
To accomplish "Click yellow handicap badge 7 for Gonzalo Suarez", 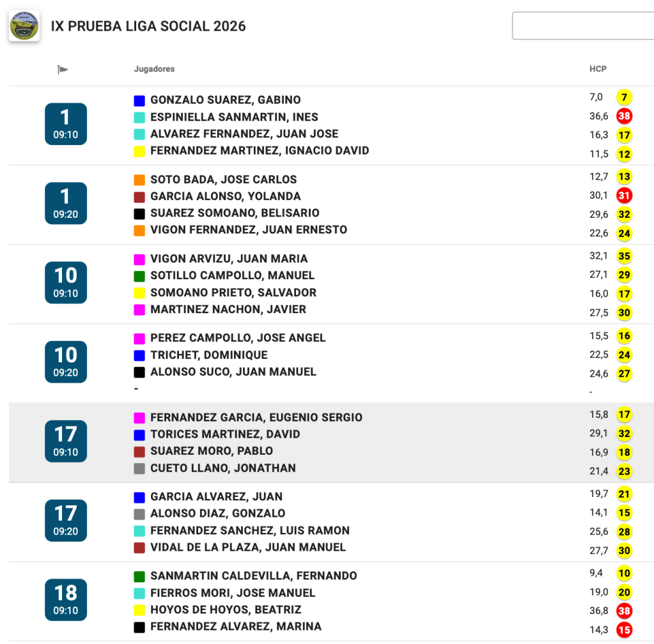I will 624,98.
